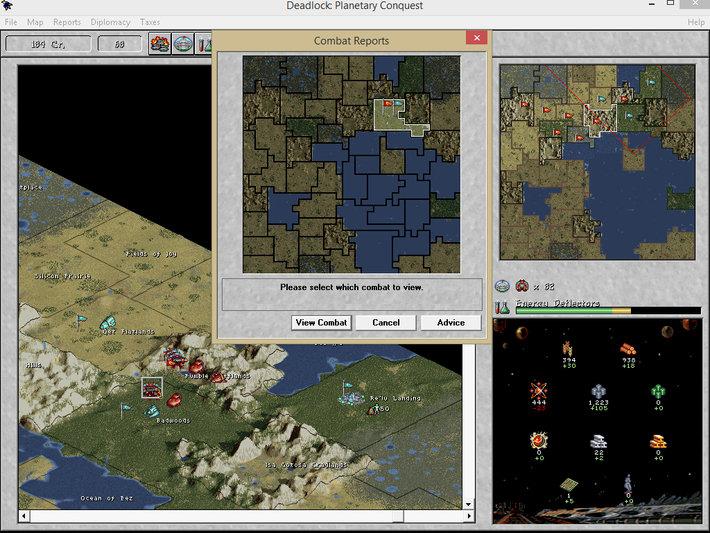Click the Re'lu Landing city on map
710x533 pixels.
[351, 398]
